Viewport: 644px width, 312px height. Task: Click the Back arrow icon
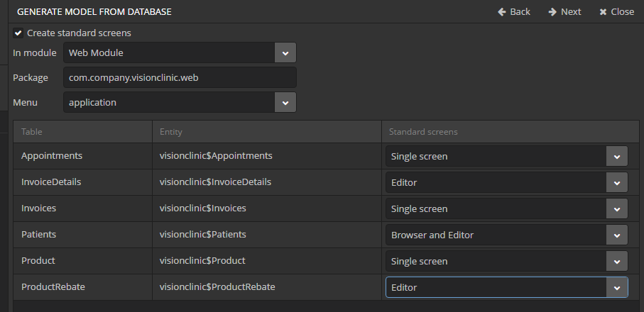click(x=502, y=12)
